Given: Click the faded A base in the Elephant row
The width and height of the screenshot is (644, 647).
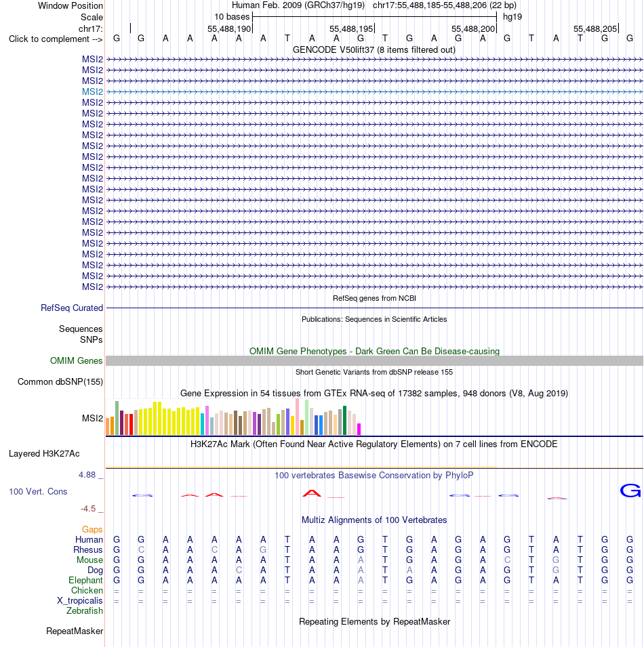Looking at the screenshot, I should (x=361, y=580).
